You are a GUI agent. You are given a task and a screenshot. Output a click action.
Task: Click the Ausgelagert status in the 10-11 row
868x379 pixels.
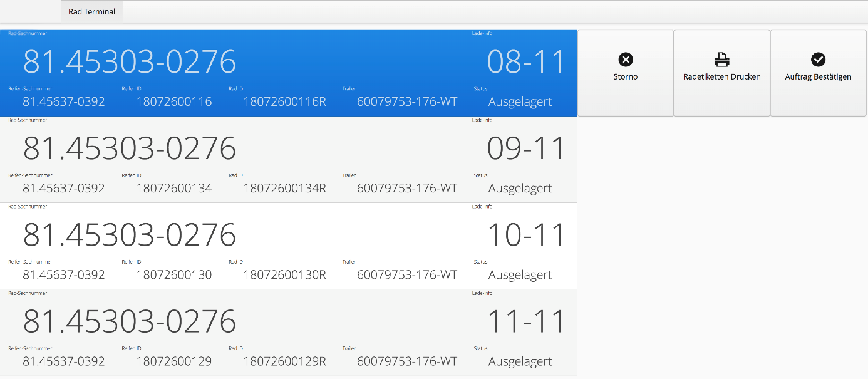click(520, 274)
